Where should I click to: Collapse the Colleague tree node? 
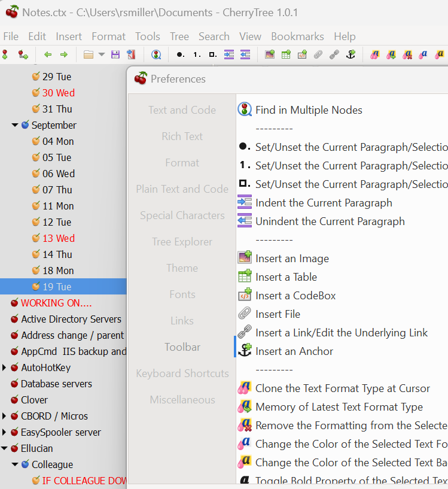click(14, 464)
